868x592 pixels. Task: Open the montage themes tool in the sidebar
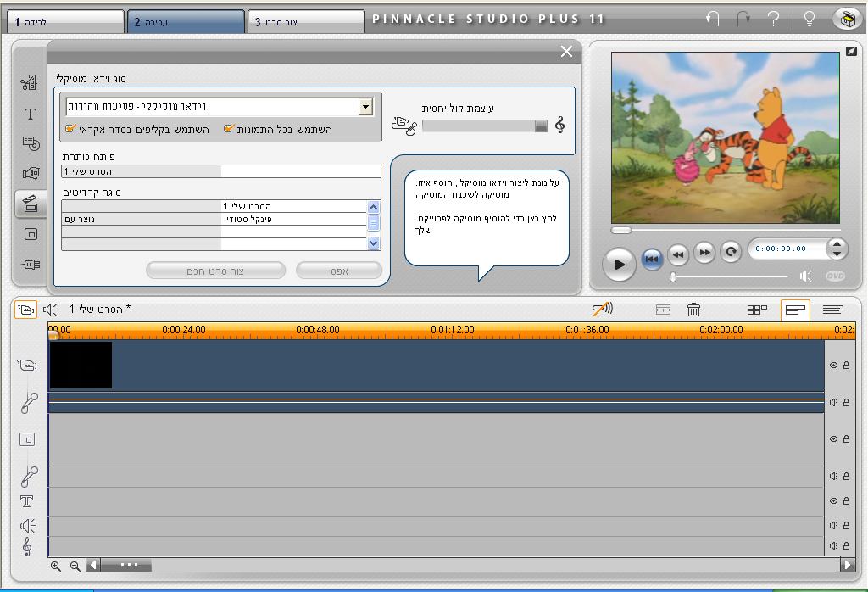click(30, 82)
